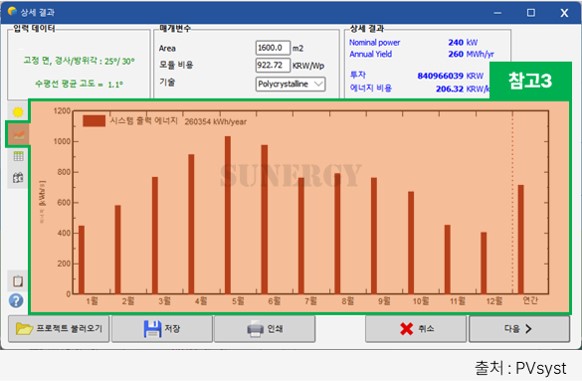Select the 연간 average bar in chart
582x381 pixels.
[x=521, y=239]
